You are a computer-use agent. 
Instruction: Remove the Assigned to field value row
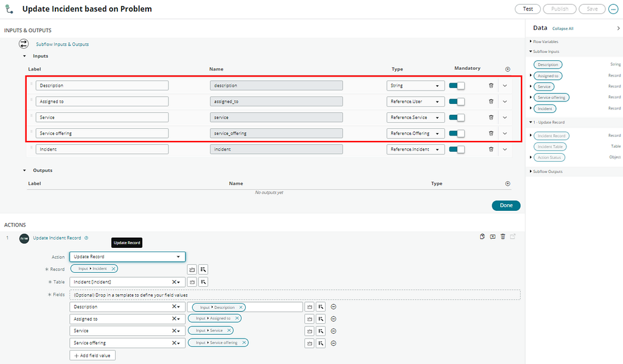pos(334,319)
